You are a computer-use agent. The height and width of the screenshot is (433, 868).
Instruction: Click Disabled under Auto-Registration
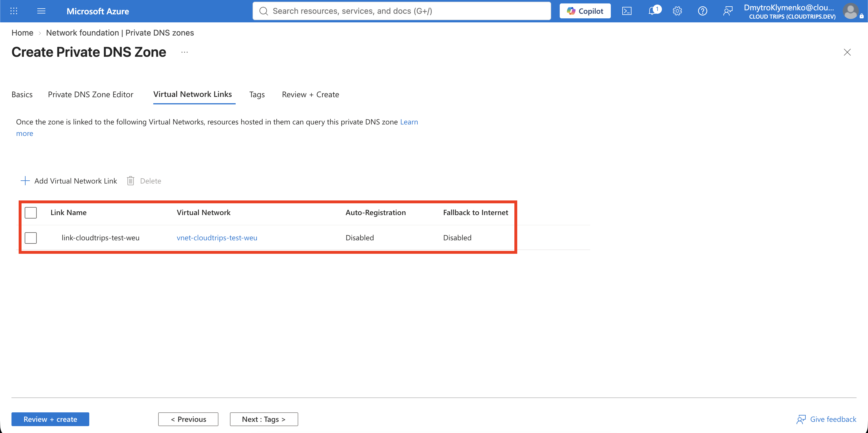coord(360,238)
